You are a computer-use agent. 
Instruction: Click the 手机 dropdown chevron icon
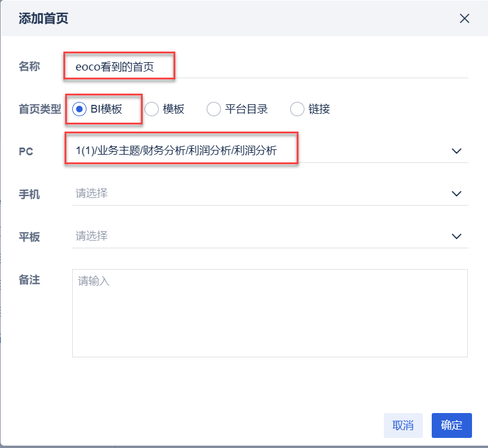tap(457, 194)
